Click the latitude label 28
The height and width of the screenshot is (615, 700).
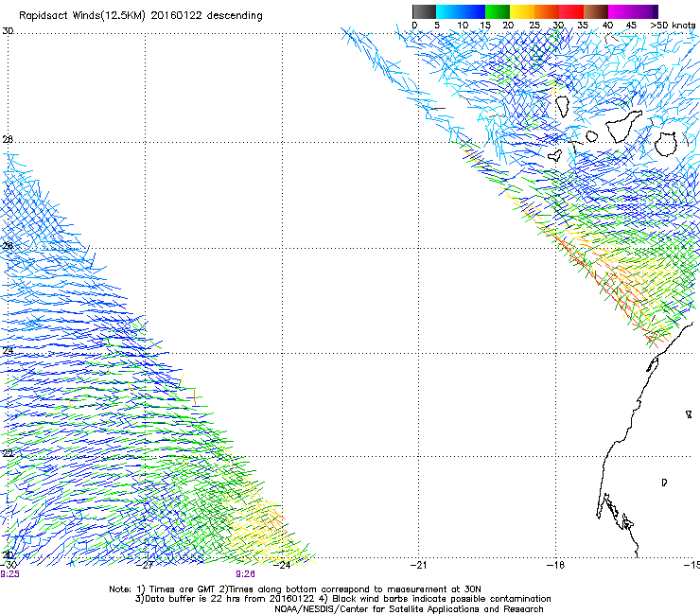pyautogui.click(x=8, y=139)
